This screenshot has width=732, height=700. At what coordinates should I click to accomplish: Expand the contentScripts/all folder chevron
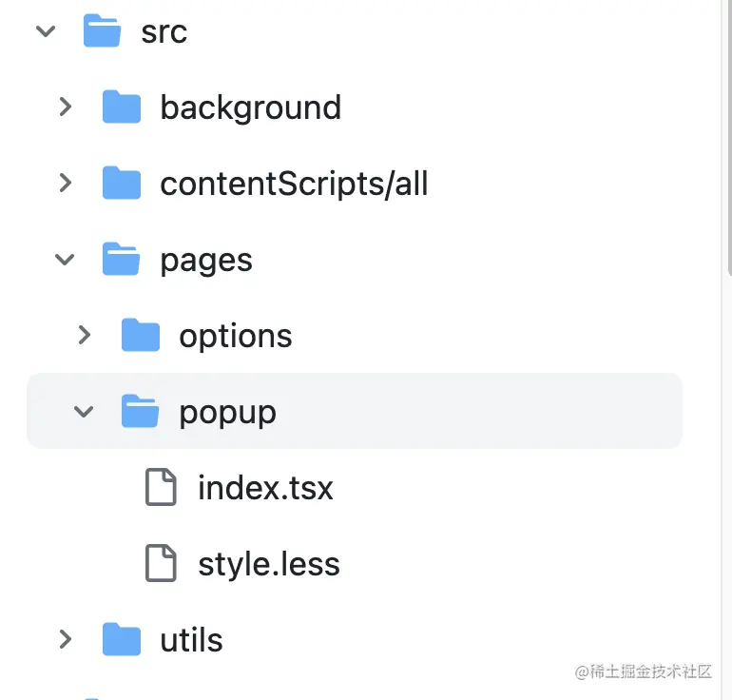click(66, 183)
